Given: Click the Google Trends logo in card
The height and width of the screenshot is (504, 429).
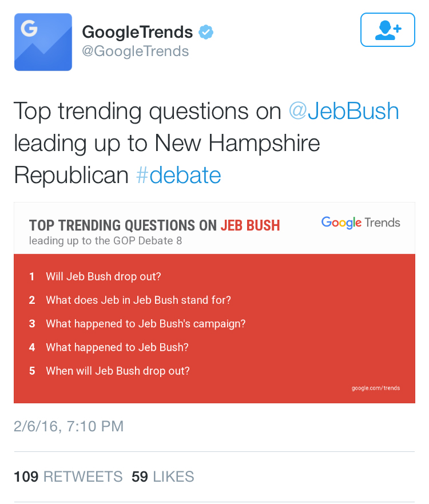Looking at the screenshot, I should (360, 223).
